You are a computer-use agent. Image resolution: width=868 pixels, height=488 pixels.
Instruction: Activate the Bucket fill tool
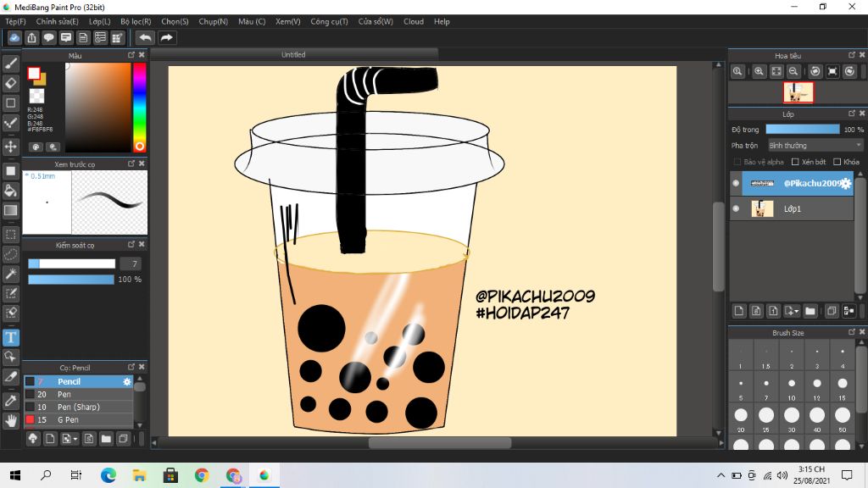pyautogui.click(x=11, y=191)
